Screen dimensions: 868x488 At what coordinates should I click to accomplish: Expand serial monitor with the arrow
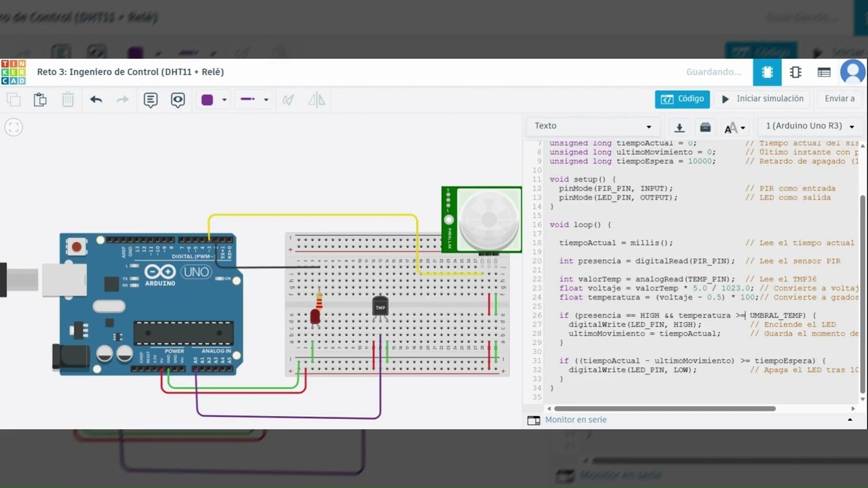click(850, 420)
